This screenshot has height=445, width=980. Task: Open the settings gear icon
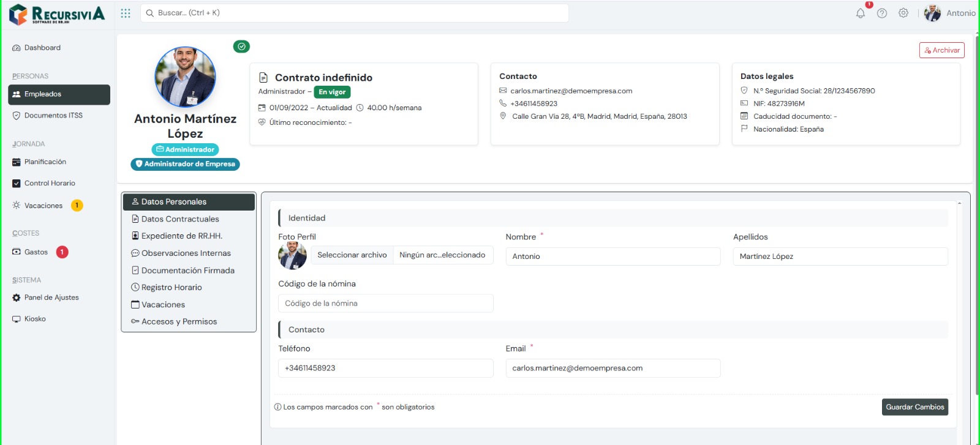[x=903, y=13]
